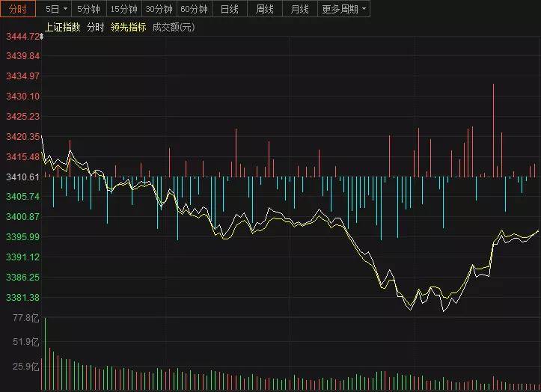The image size is (541, 392).
Task: Click the 分时 label in the chart legend
Action: [95, 27]
